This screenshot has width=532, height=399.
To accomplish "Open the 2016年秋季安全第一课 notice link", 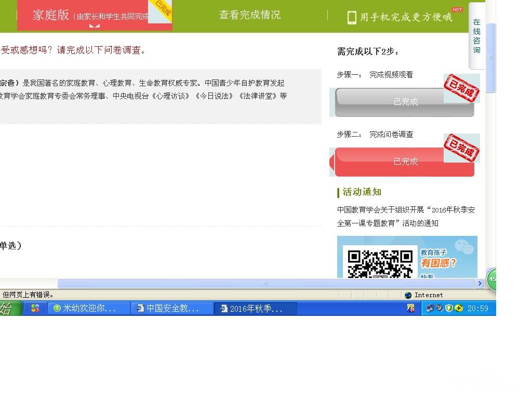I will tap(405, 217).
